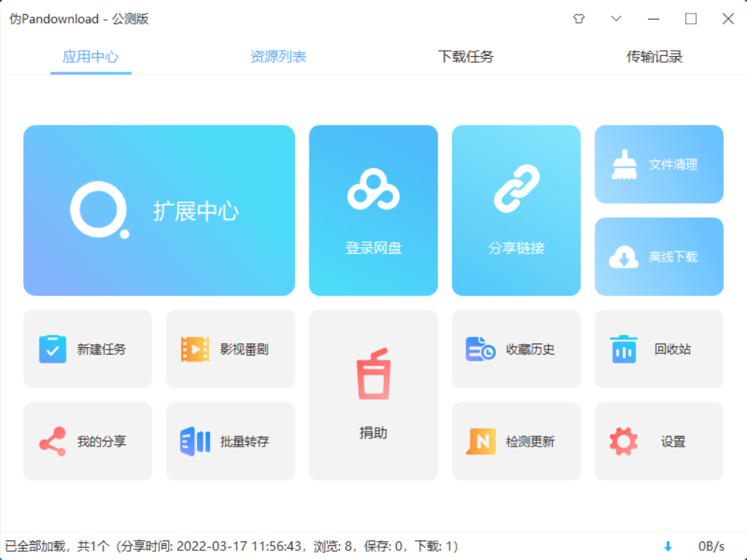
Task: Click the shield icon in the title bar
Action: [579, 18]
